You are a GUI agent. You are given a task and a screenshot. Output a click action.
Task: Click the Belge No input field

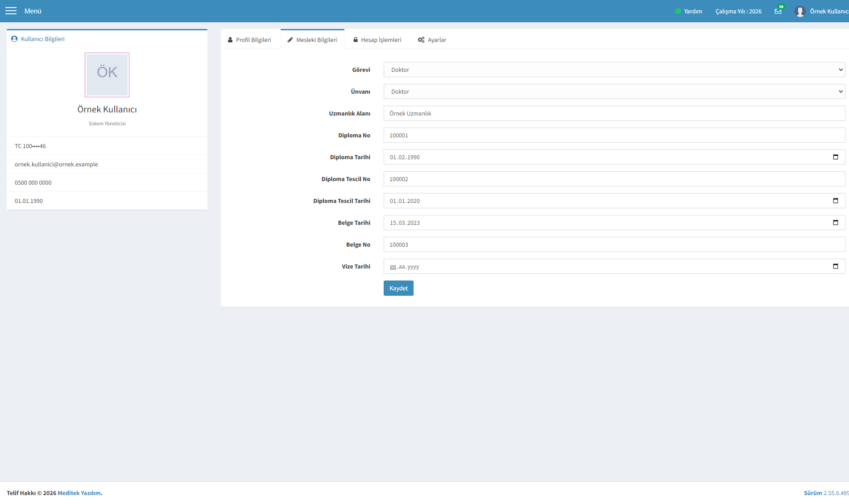(x=614, y=244)
